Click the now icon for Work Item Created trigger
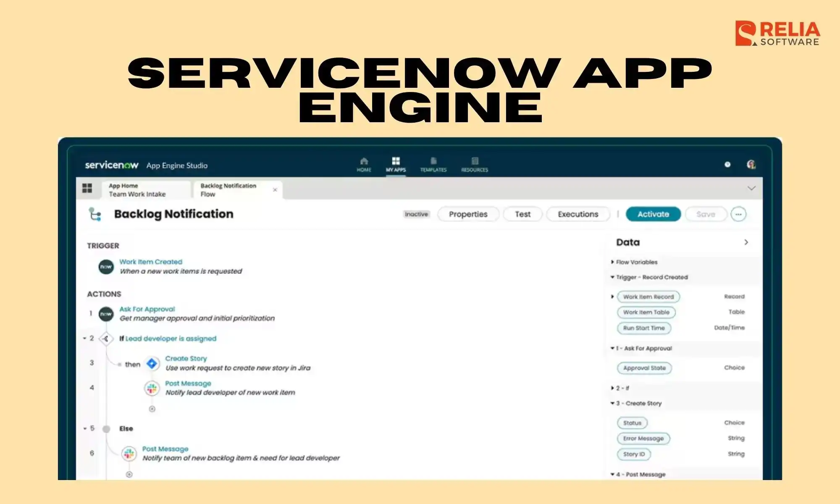Image resolution: width=840 pixels, height=504 pixels. [x=106, y=267]
